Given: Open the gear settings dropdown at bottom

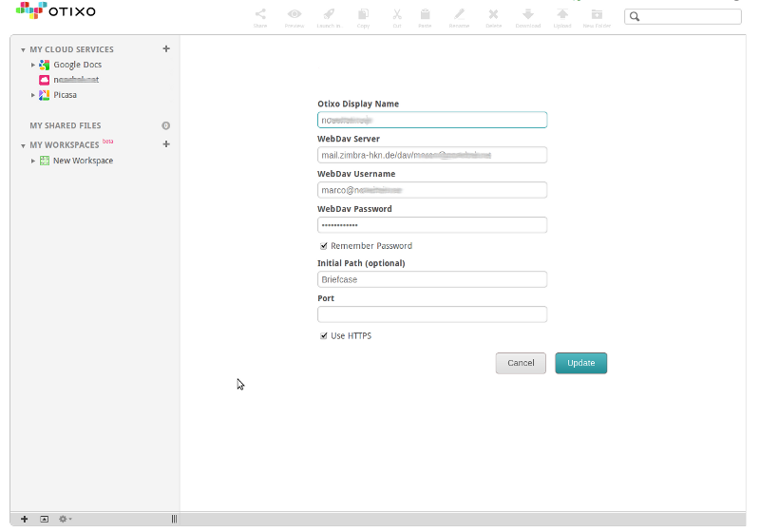Looking at the screenshot, I should 65,519.
